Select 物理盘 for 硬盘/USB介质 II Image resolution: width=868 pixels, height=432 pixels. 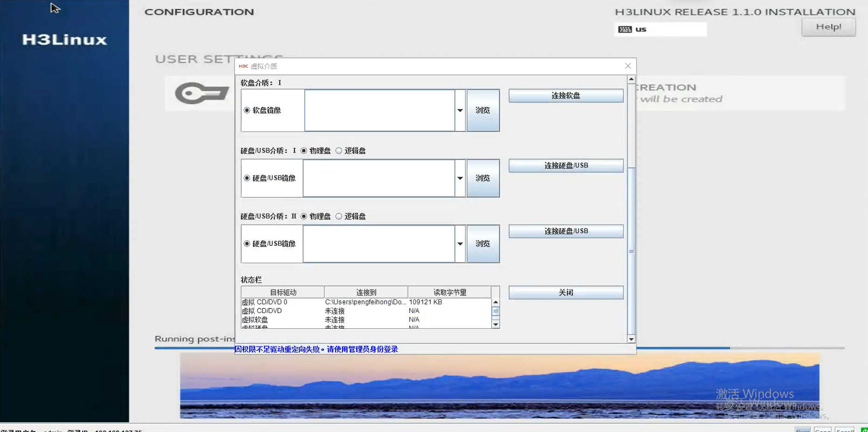pos(304,216)
